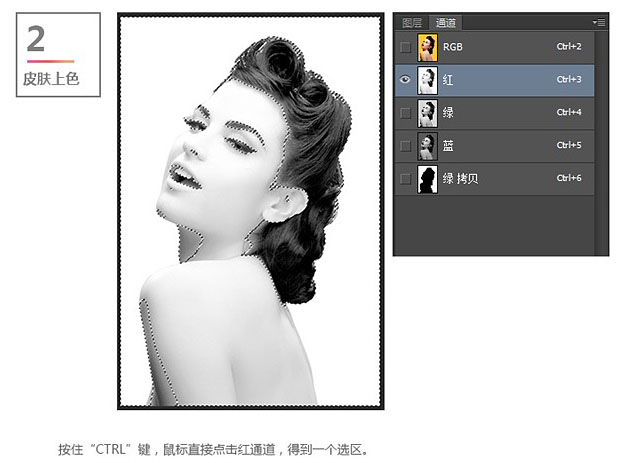The width and height of the screenshot is (620, 463).
Task: Click the 绿 channel thumbnail
Action: 427,113
